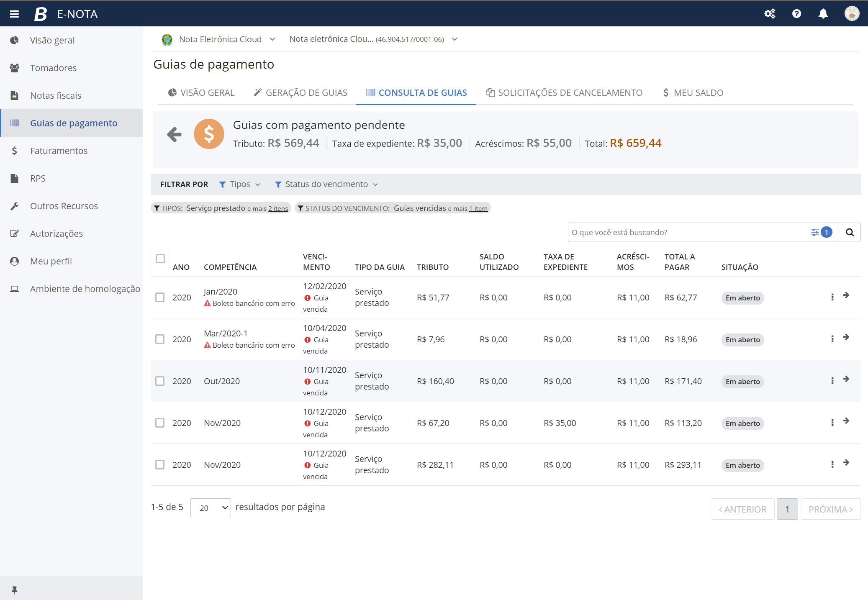Open the settings gears icon

pos(770,14)
